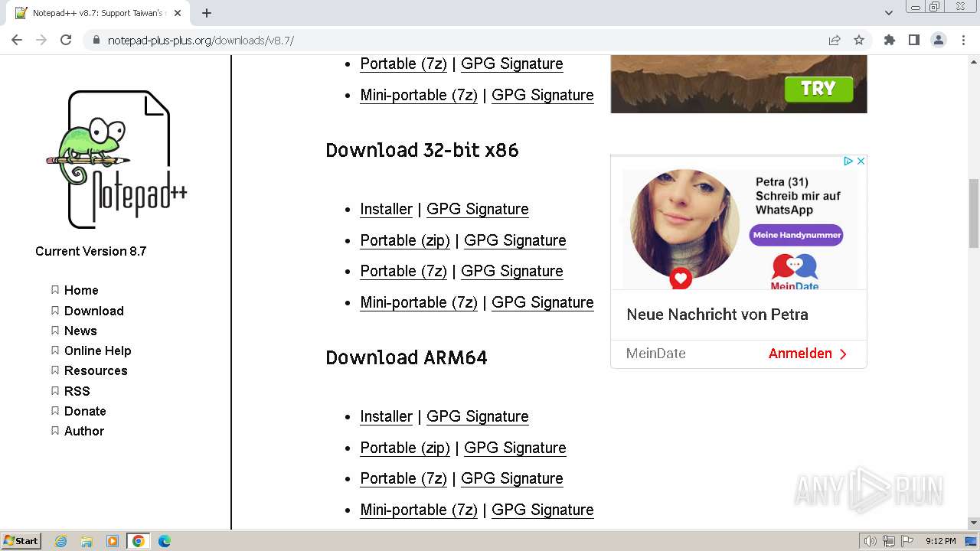Viewport: 980px width, 551px height.
Task: Get GPG Signature for 32-bit Portable (7z)
Action: pos(512,271)
